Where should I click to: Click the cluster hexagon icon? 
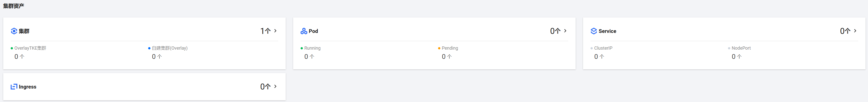pos(14,31)
